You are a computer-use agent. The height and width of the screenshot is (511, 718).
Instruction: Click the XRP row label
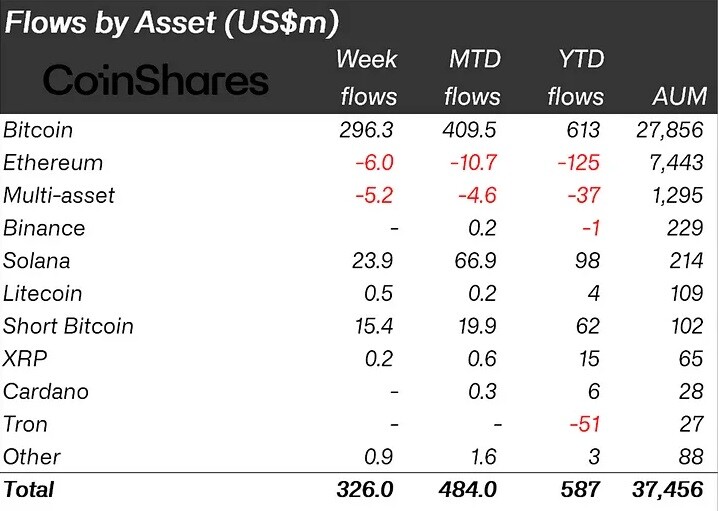coord(25,359)
